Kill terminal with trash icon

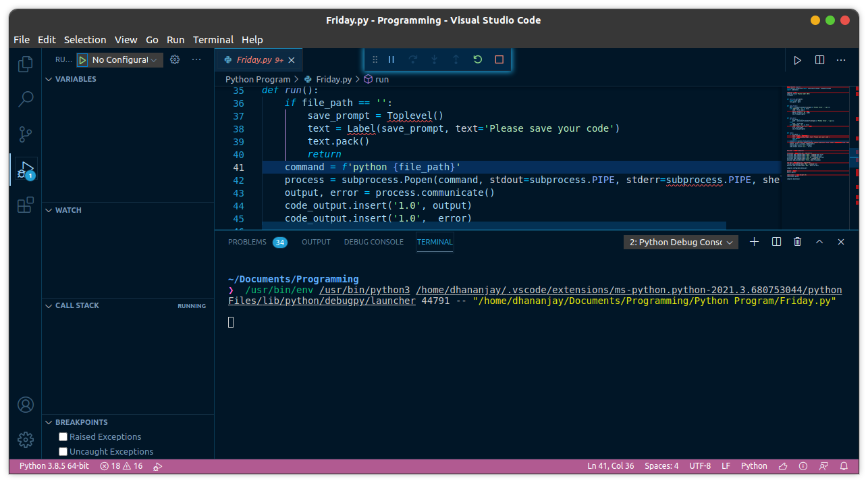click(x=798, y=242)
